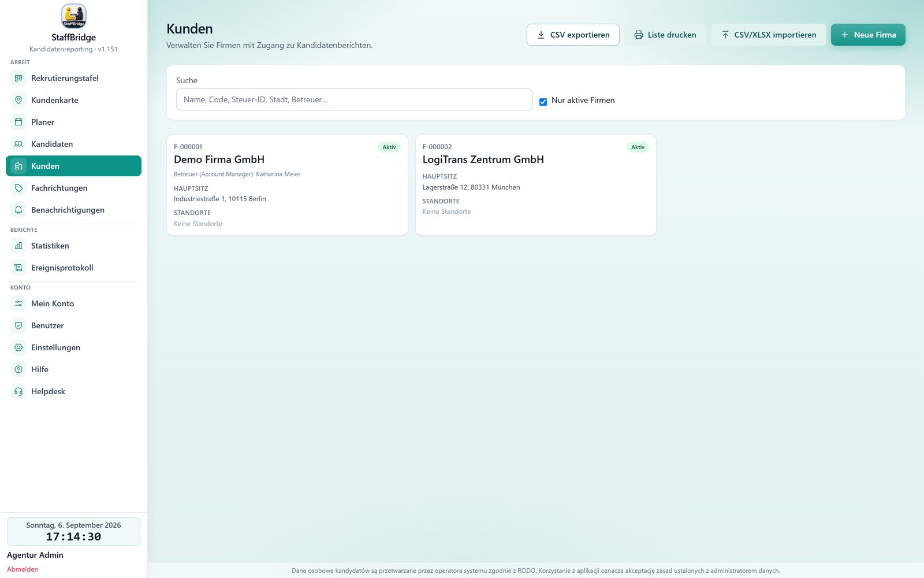Click the Statistiken bar chart icon
Image resolution: width=924 pixels, height=578 pixels.
[x=18, y=246]
